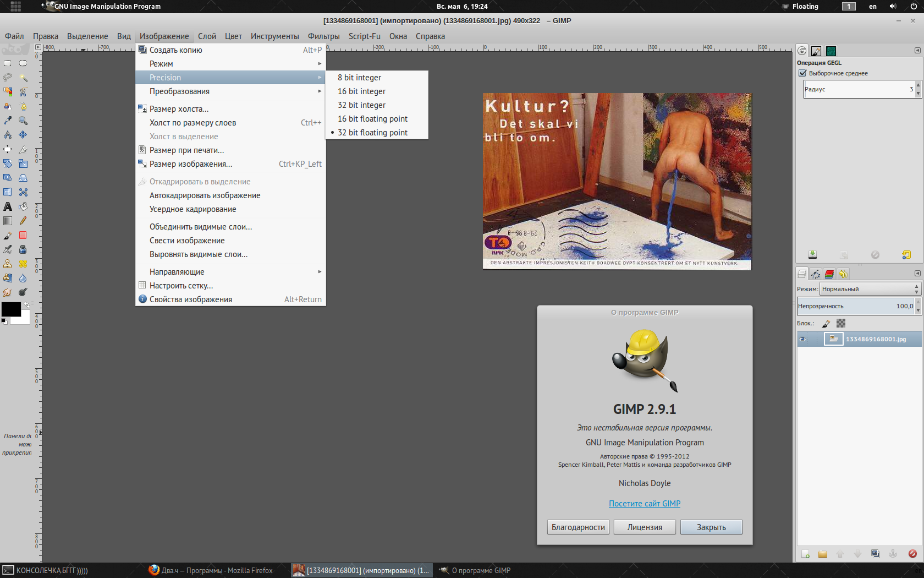Click new layer group folder icon
Screen dimensions: 924x578
pos(823,554)
